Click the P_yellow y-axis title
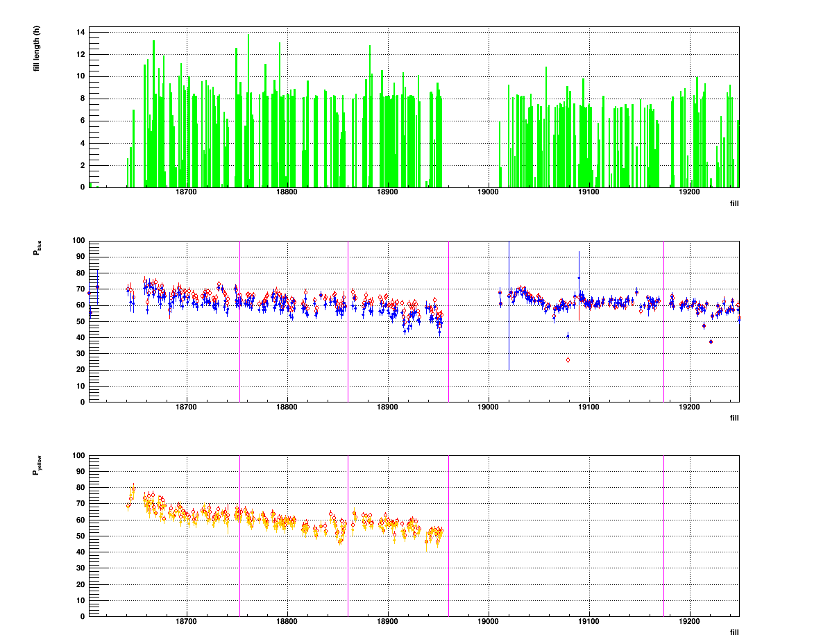This screenshot has width=830, height=644. (x=37, y=465)
